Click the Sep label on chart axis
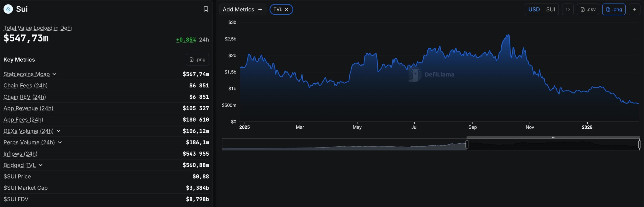 coord(472,127)
